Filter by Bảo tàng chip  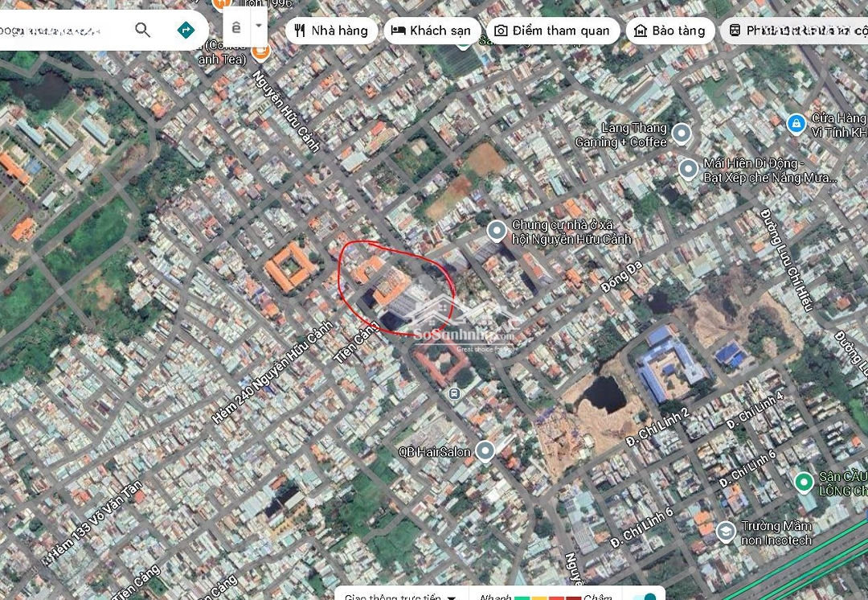click(669, 31)
